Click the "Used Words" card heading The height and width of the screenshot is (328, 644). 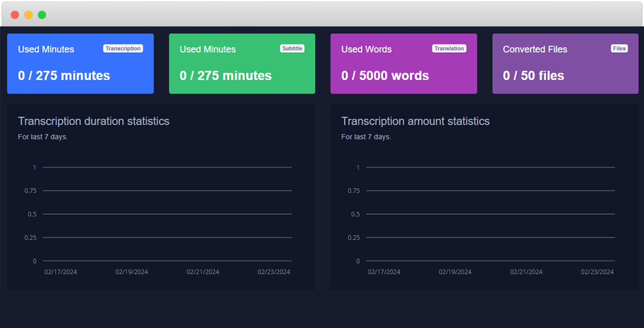click(366, 49)
